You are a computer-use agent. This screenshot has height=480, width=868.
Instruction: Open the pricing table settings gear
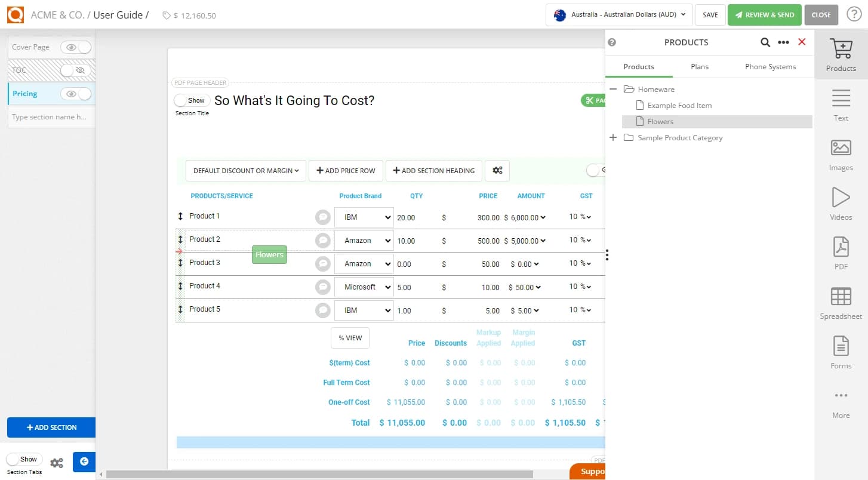497,171
